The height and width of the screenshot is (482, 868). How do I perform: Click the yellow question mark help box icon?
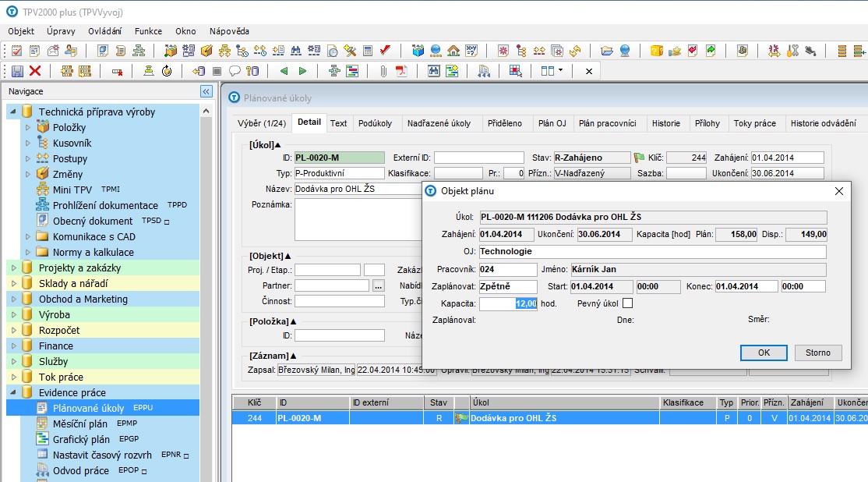(657, 51)
